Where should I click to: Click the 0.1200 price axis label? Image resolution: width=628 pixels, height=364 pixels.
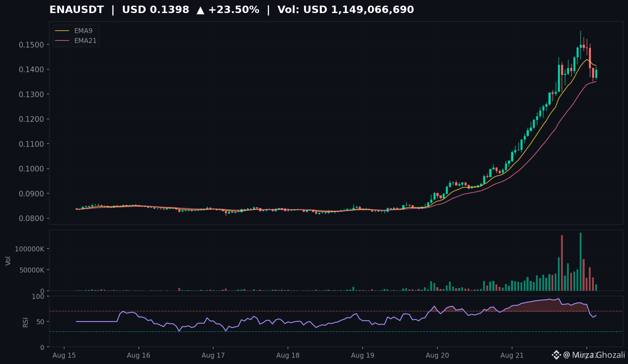tap(31, 119)
